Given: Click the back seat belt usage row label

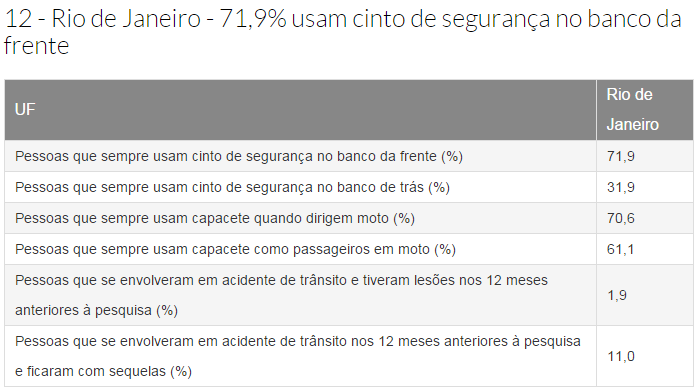Looking at the screenshot, I should click(232, 187).
